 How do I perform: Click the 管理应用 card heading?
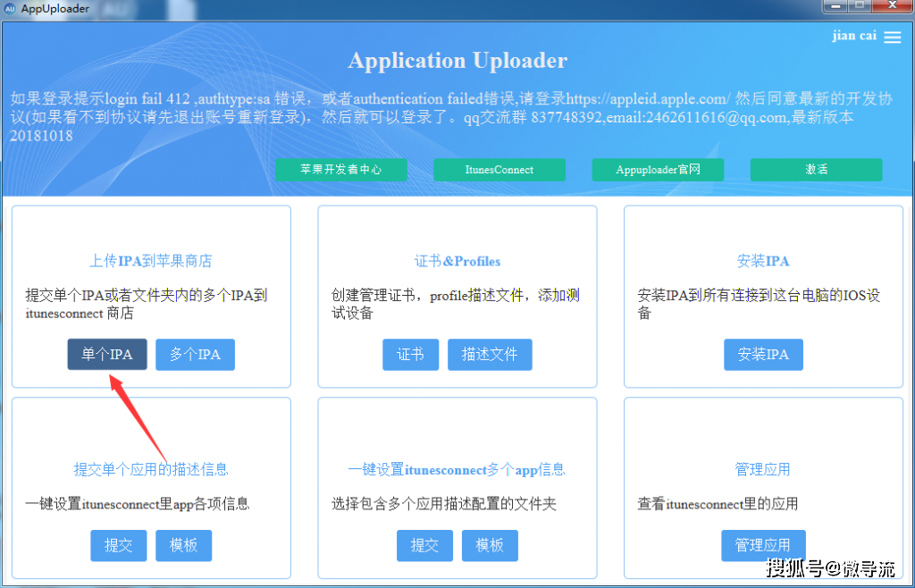[x=763, y=469]
